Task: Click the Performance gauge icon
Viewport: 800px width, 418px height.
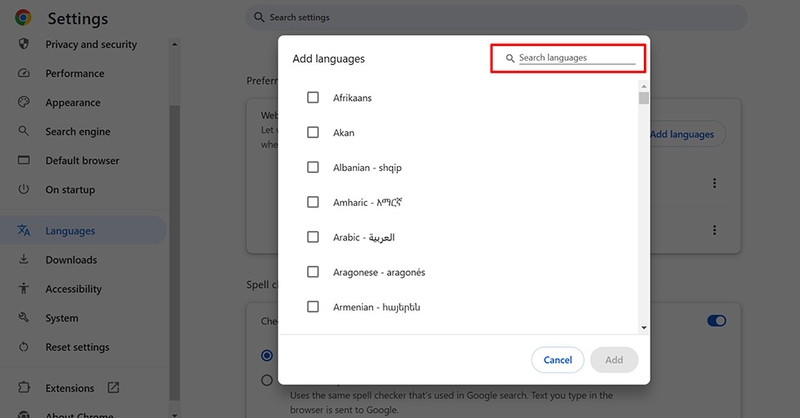Action: point(23,73)
